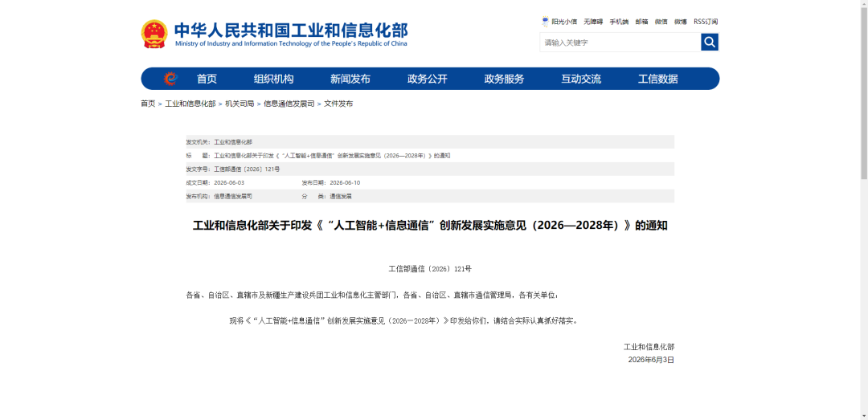Open the RSS订阅 link
This screenshot has height=420, width=868.
pyautogui.click(x=706, y=22)
